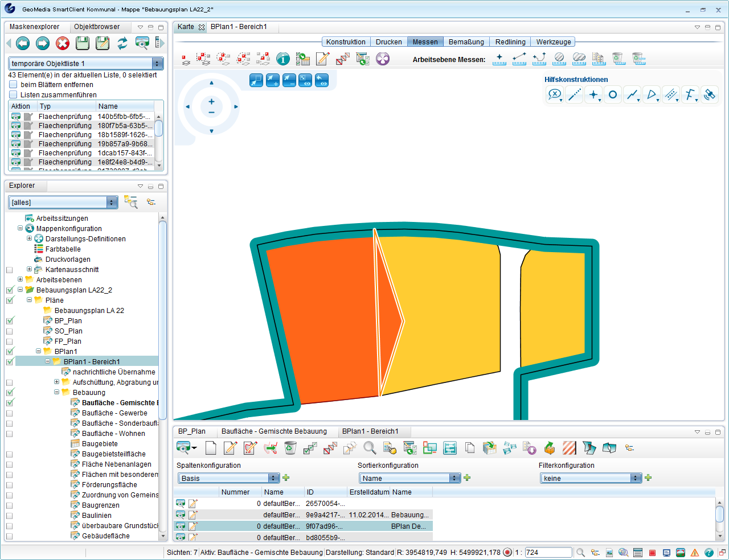729x560 pixels.
Task: Select the measure point tool
Action: 499,59
